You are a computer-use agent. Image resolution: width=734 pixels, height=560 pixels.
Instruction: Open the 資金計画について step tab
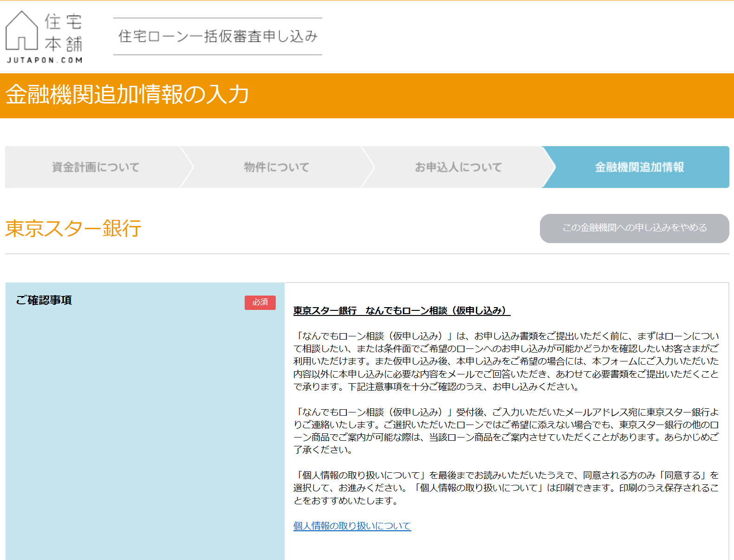pyautogui.click(x=96, y=167)
